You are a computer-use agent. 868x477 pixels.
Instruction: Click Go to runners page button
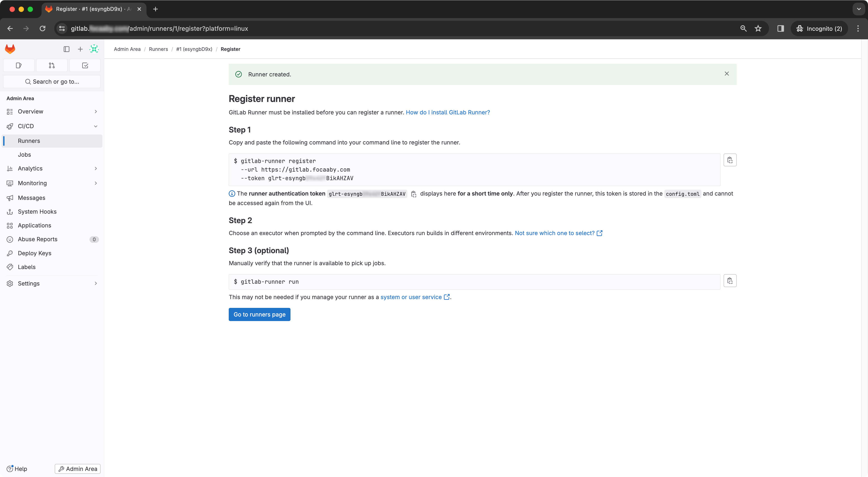coord(259,314)
